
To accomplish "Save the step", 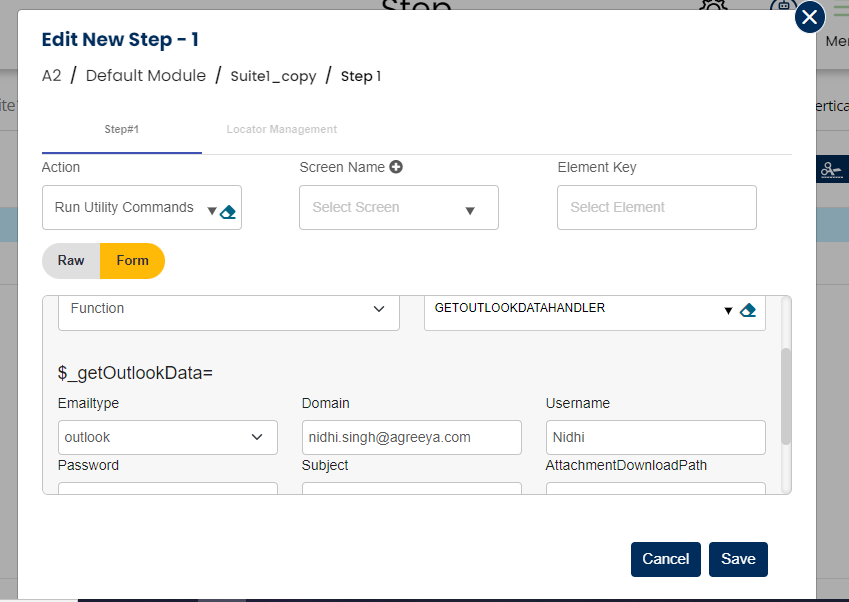I will coord(738,559).
